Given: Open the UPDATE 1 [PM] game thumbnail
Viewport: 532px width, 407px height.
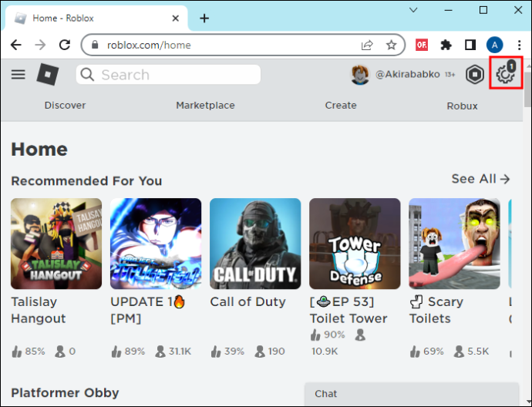Looking at the screenshot, I should click(156, 244).
